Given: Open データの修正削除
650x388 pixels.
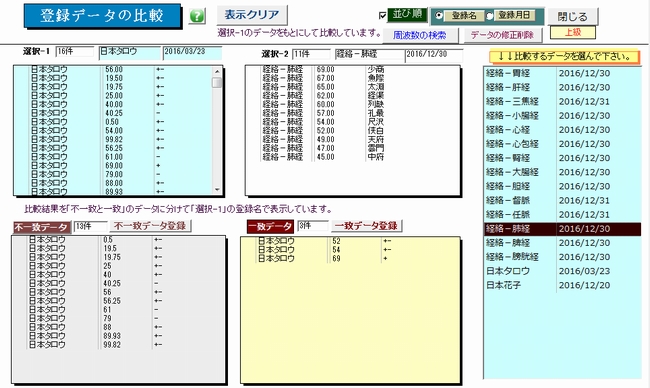Looking at the screenshot, I should (502, 35).
